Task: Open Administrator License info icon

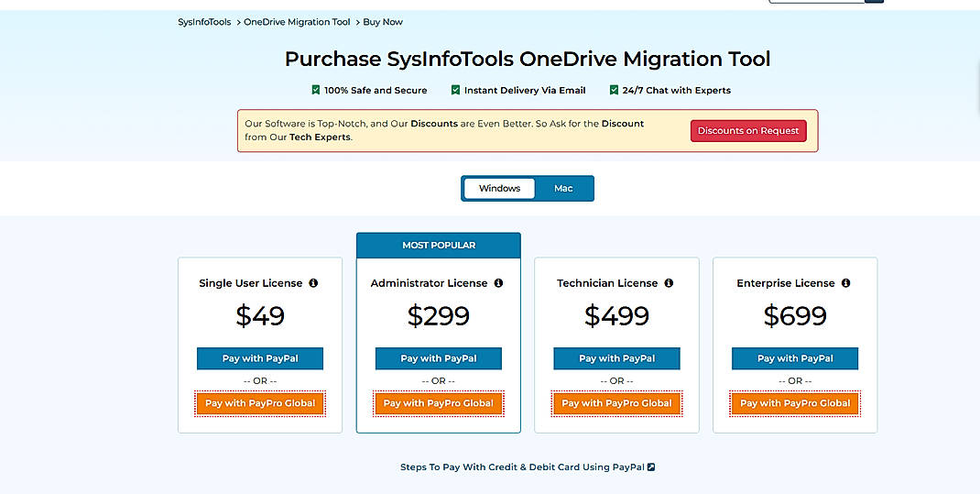Action: click(x=498, y=283)
